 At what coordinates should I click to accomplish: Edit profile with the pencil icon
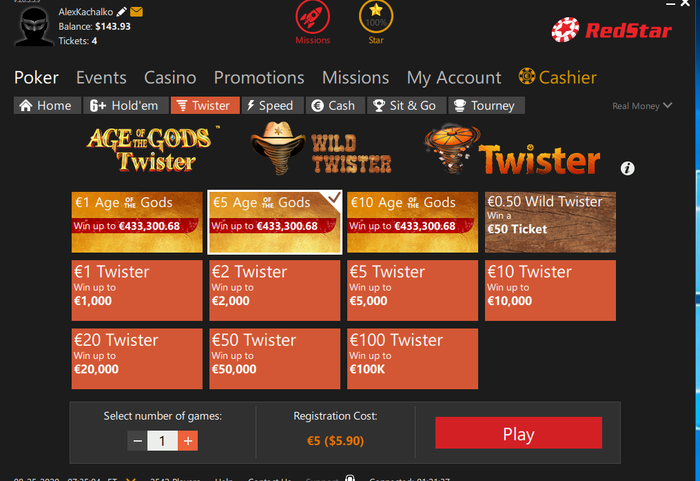pyautogui.click(x=121, y=12)
